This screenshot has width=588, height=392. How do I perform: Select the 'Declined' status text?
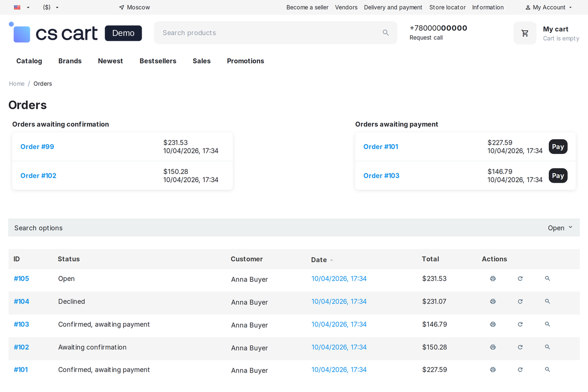72,301
